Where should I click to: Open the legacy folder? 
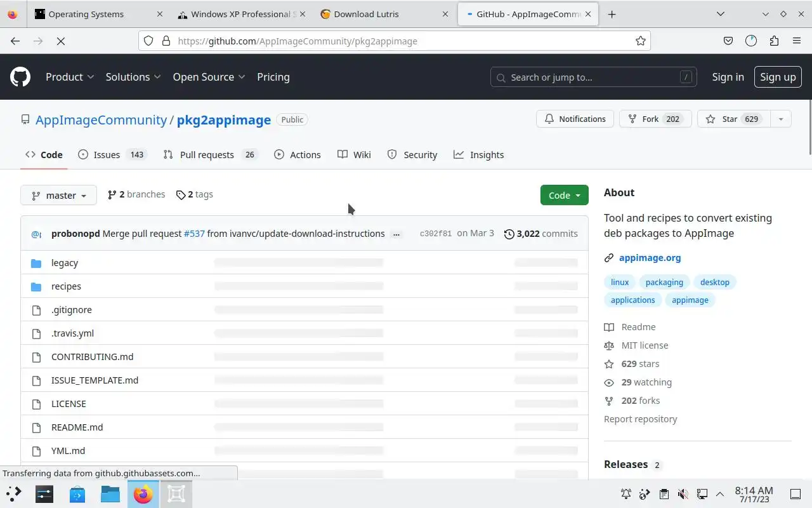click(65, 263)
